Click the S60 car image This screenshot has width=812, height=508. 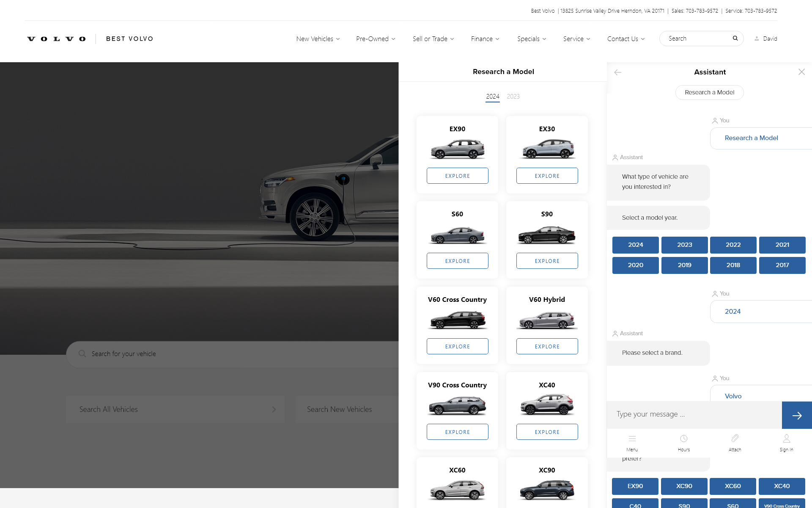tap(458, 235)
